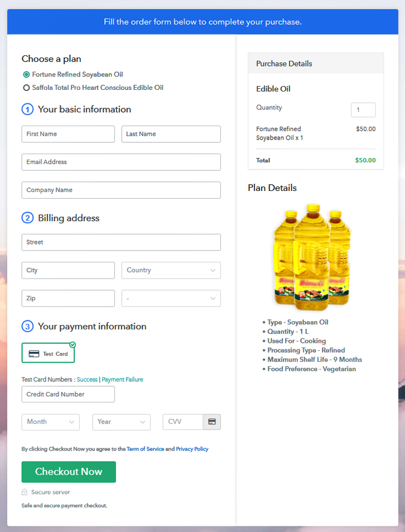Click the Checkout Now button

click(x=69, y=472)
